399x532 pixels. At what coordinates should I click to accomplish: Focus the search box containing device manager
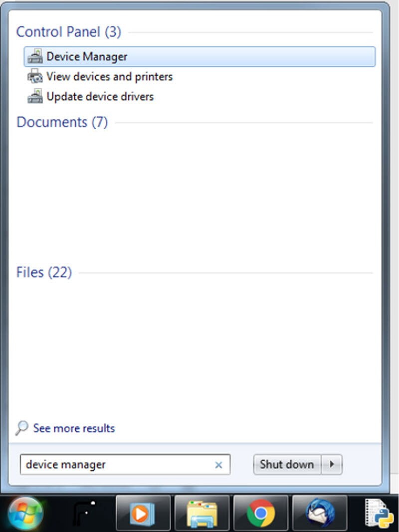115,465
